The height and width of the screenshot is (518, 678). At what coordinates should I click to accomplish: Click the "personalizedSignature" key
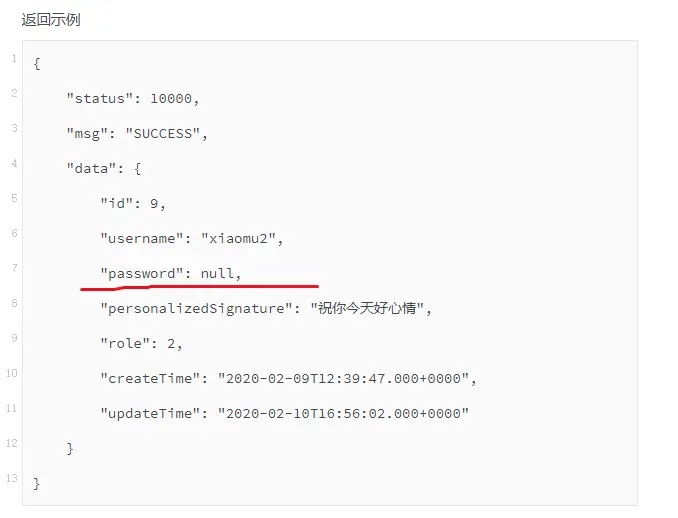coord(195,308)
